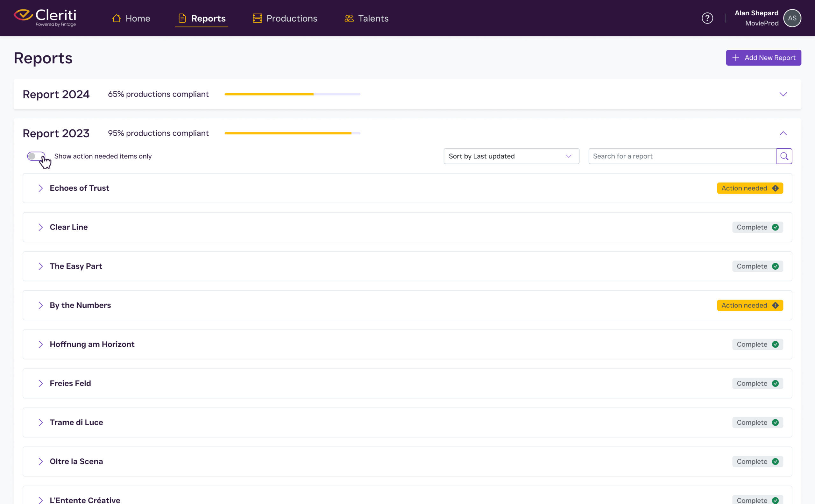The width and height of the screenshot is (815, 504).
Task: Click the Cleriti logo
Action: pos(45,18)
